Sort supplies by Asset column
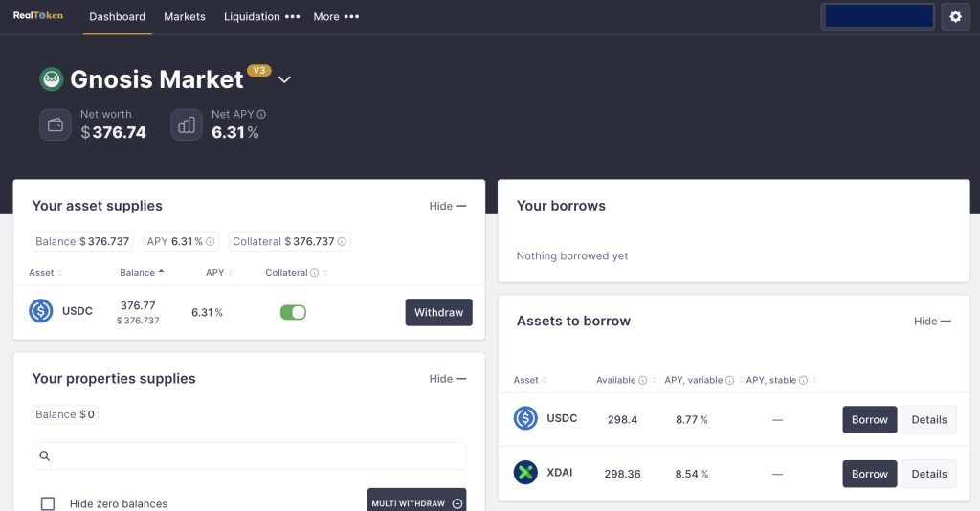Viewport: 980px width, 511px height. [x=46, y=273]
